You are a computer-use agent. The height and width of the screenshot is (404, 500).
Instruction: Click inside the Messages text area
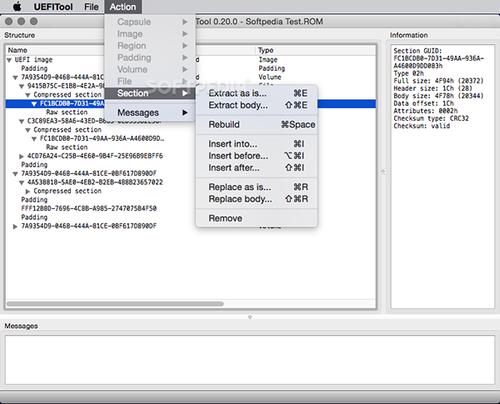tap(250, 360)
